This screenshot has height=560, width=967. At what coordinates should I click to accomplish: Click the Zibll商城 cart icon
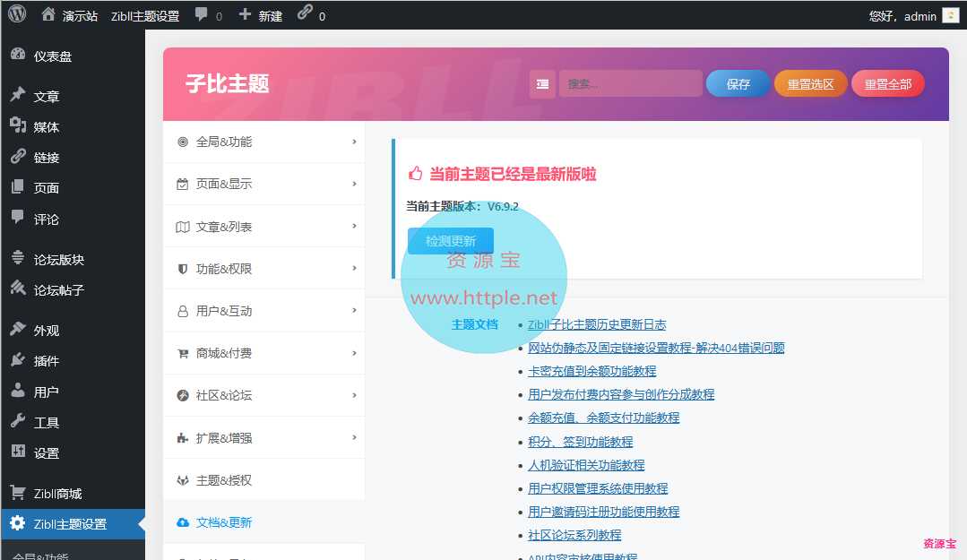pos(18,492)
